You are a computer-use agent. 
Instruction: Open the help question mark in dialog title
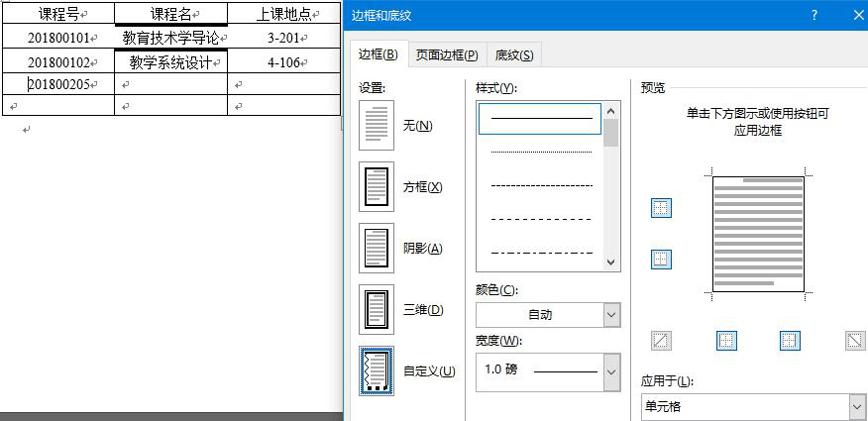pyautogui.click(x=814, y=15)
